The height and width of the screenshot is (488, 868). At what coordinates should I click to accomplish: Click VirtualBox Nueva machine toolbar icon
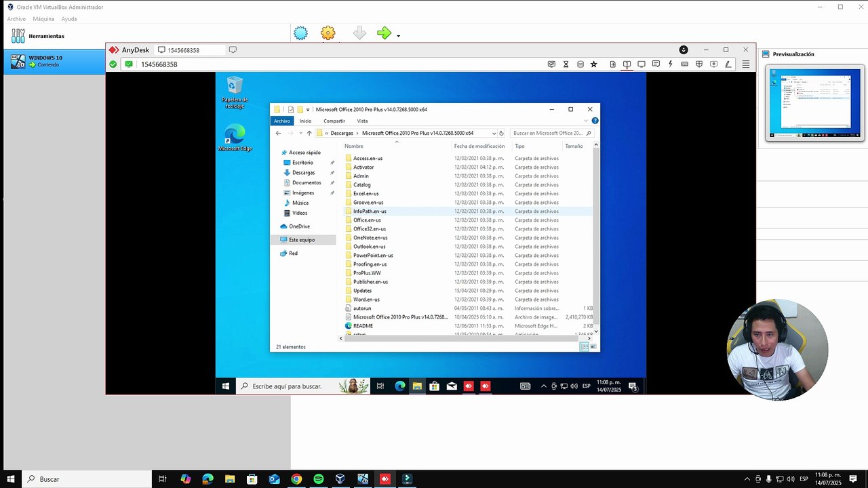300,33
